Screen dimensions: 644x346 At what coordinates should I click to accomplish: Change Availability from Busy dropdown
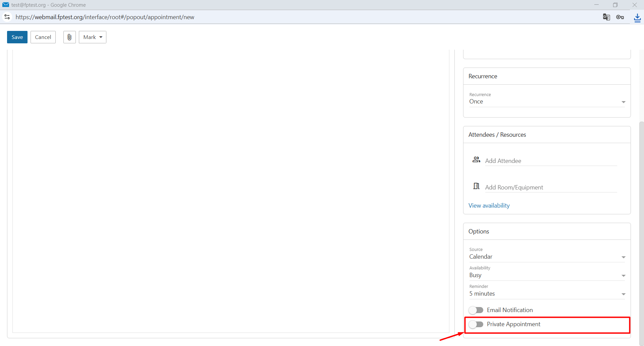pos(547,275)
